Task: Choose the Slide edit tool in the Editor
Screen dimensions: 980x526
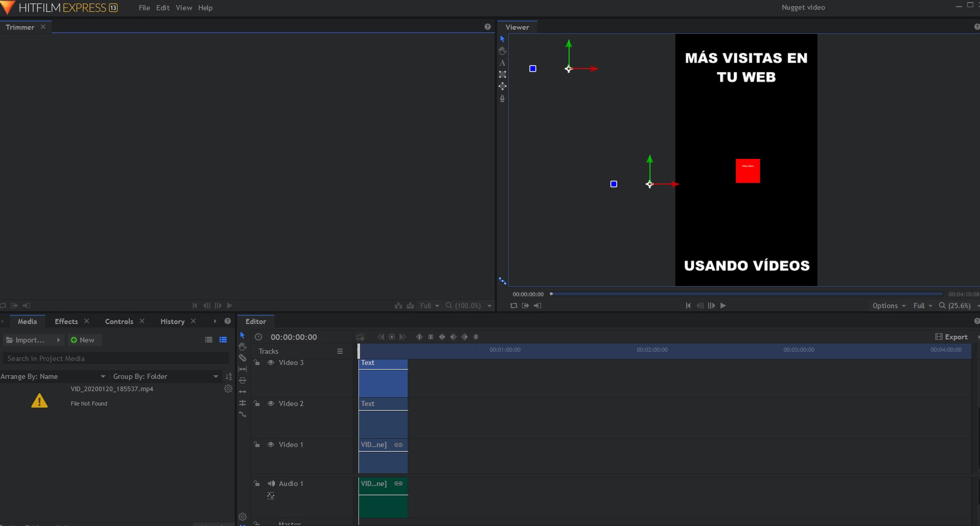Action: click(x=243, y=380)
